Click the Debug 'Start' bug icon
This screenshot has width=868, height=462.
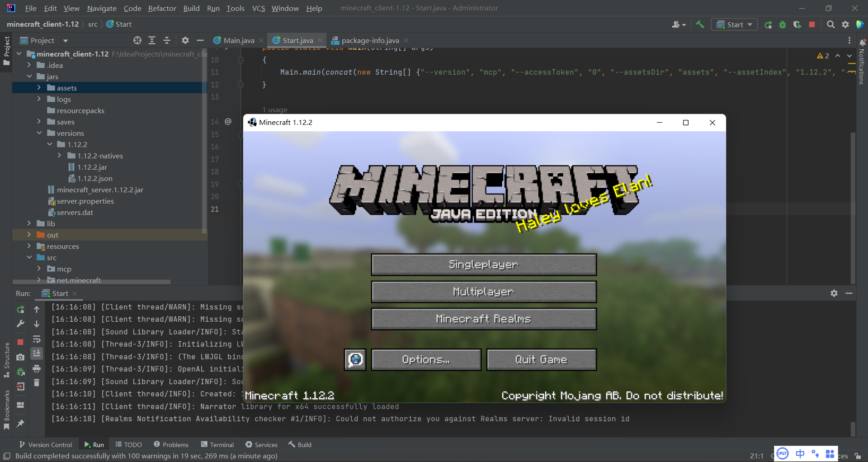(x=783, y=25)
